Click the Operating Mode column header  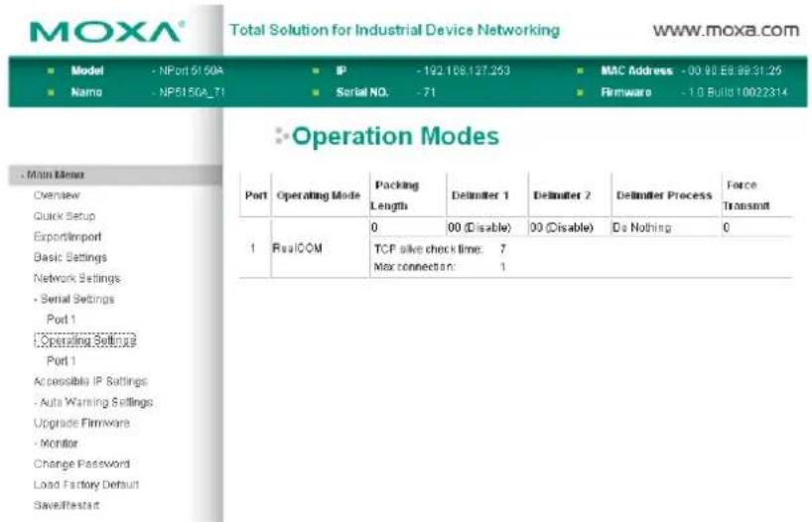click(x=319, y=196)
